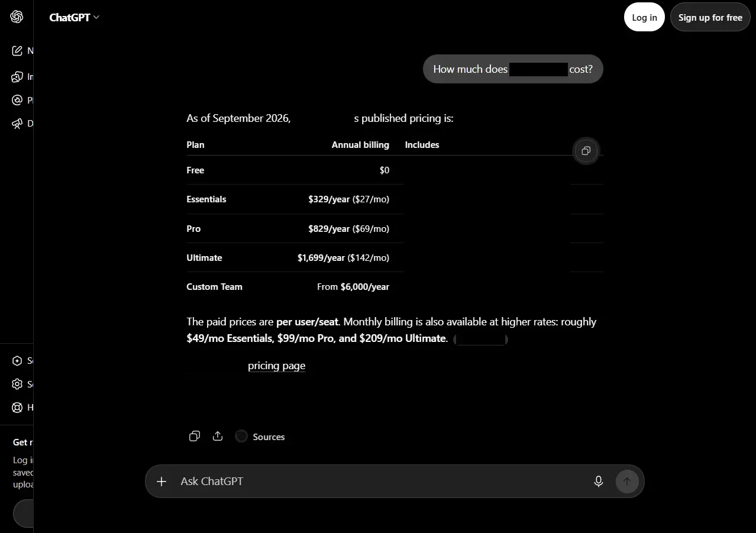The image size is (756, 533).
Task: Click the Plan column header
Action: pyautogui.click(x=195, y=145)
